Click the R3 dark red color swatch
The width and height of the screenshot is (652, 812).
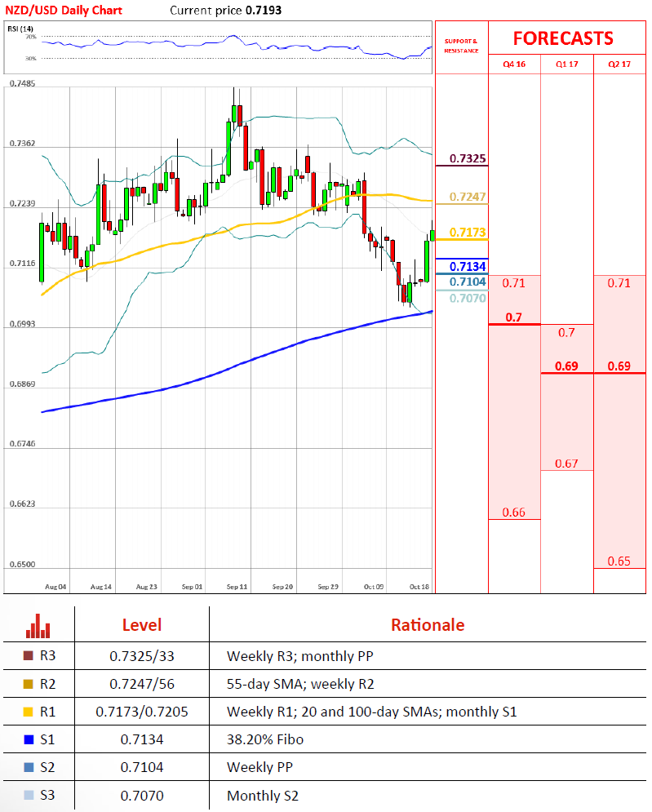pos(29,655)
